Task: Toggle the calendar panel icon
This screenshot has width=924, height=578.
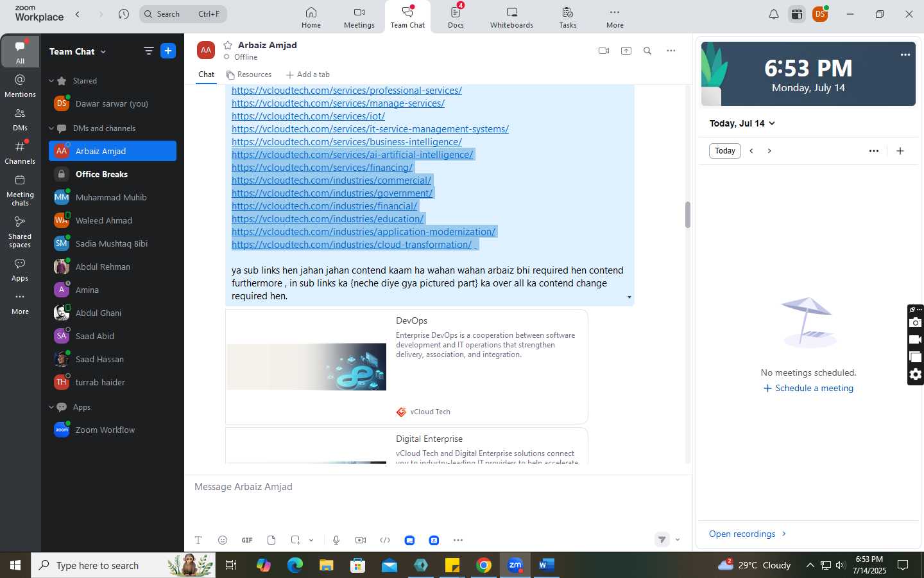Action: [x=797, y=14]
